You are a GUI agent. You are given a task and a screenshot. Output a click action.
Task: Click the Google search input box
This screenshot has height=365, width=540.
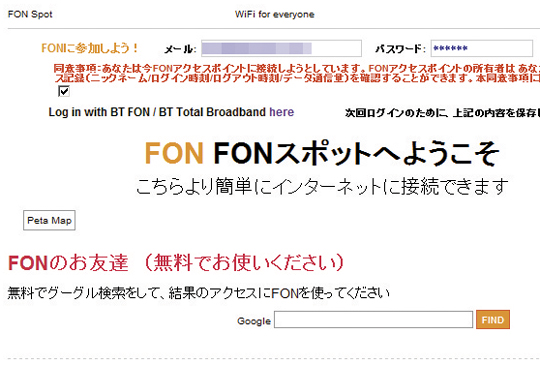coord(373,320)
